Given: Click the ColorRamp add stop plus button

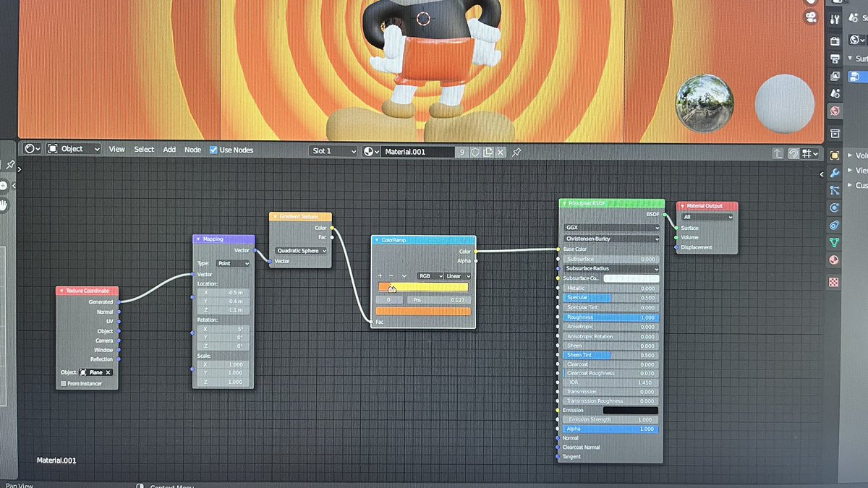Looking at the screenshot, I should (380, 276).
